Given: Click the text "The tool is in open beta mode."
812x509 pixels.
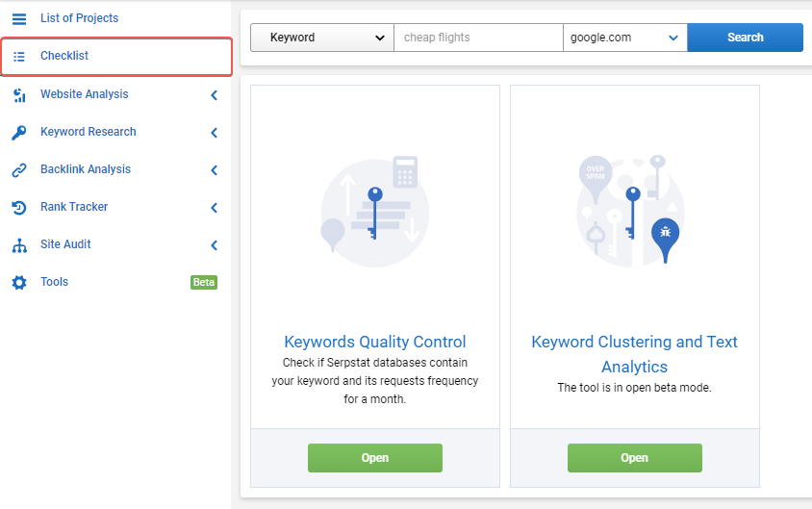Looking at the screenshot, I should (634, 388).
